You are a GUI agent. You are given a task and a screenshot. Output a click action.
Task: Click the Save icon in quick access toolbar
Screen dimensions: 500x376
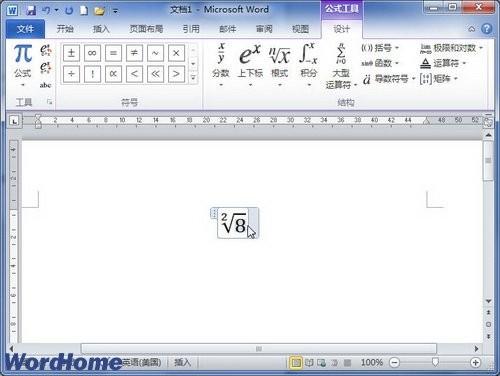pyautogui.click(x=31, y=10)
